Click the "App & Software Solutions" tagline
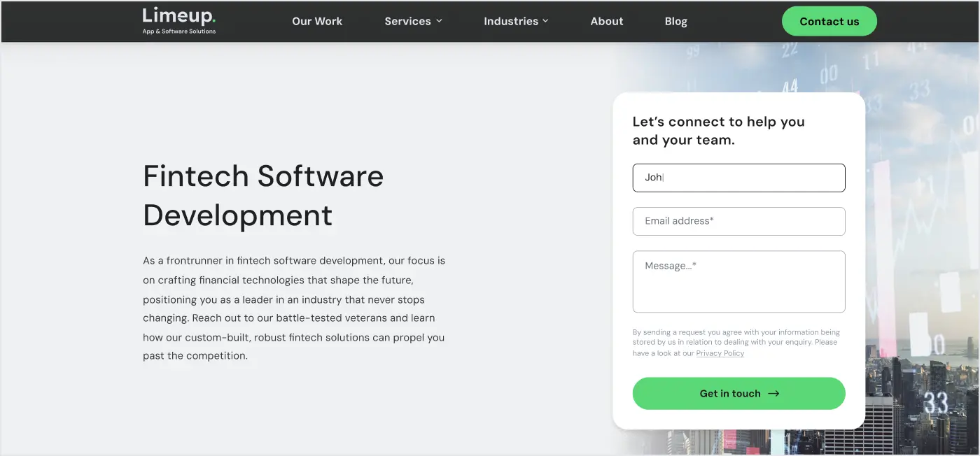Screen dimensions: 980x456 point(179,31)
